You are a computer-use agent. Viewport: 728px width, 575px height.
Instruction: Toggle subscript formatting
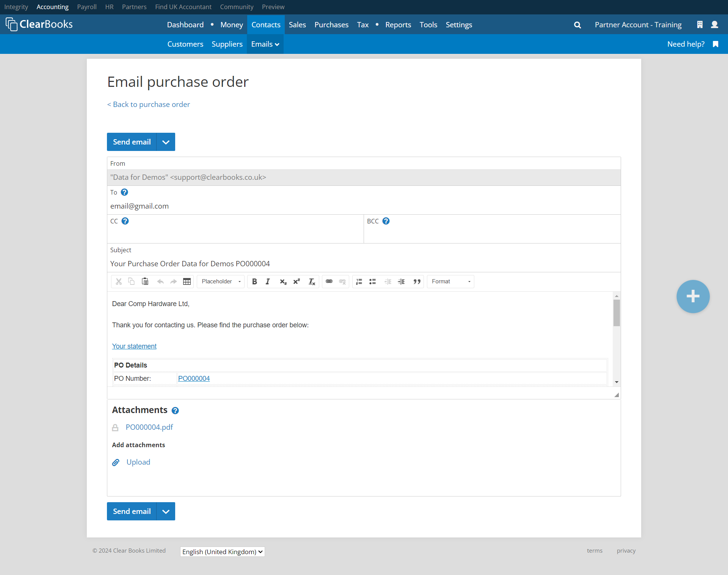(x=283, y=281)
